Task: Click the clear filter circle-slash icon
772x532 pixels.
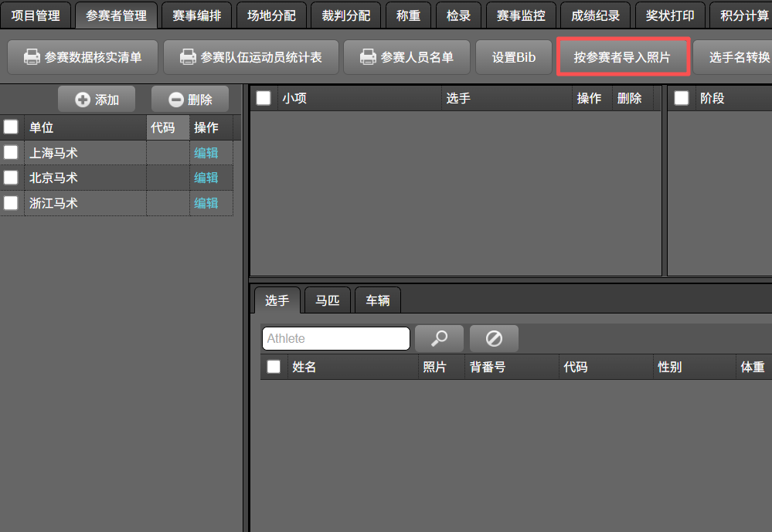Action: point(494,339)
